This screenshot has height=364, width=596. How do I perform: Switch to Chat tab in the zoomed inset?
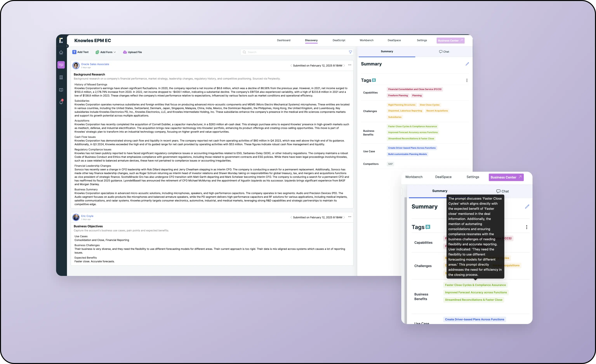click(x=502, y=191)
